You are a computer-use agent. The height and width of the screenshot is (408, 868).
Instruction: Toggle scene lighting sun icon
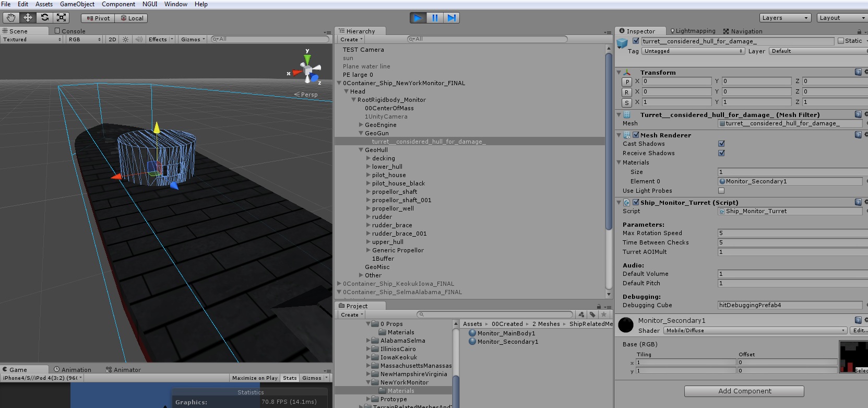[125, 40]
